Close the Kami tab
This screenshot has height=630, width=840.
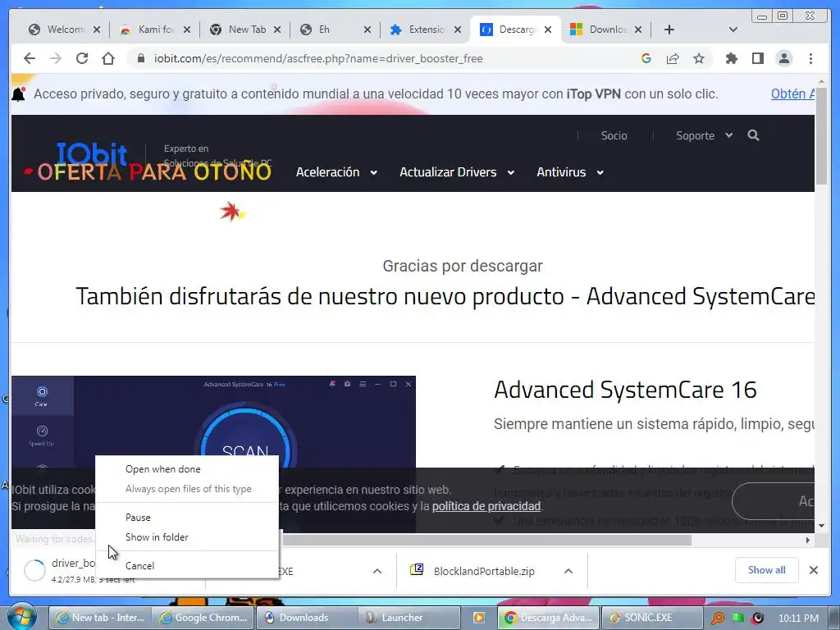click(186, 30)
